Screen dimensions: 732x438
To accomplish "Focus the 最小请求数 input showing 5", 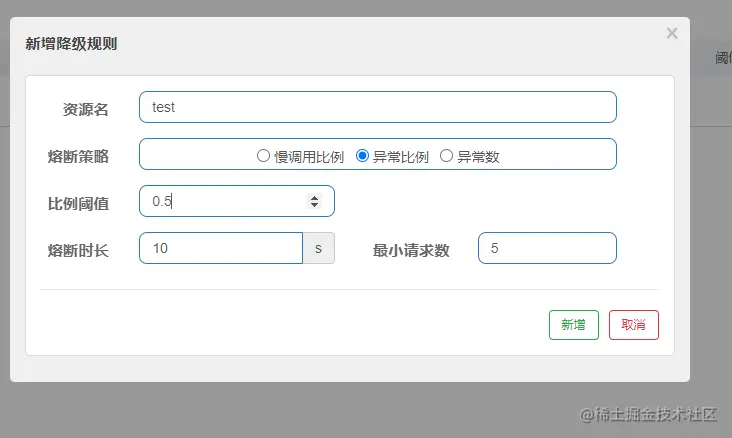I will [547, 248].
